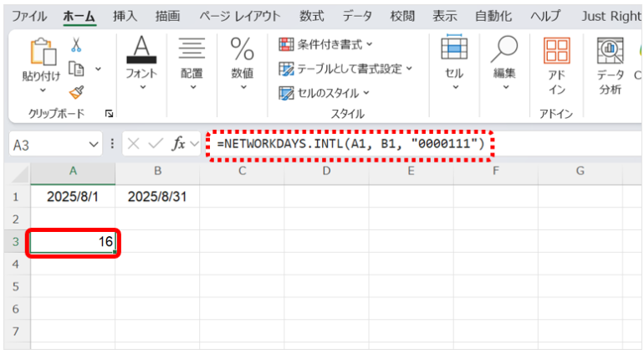Select row 1 header
Viewport: 644px width, 350px height.
pyautogui.click(x=17, y=197)
